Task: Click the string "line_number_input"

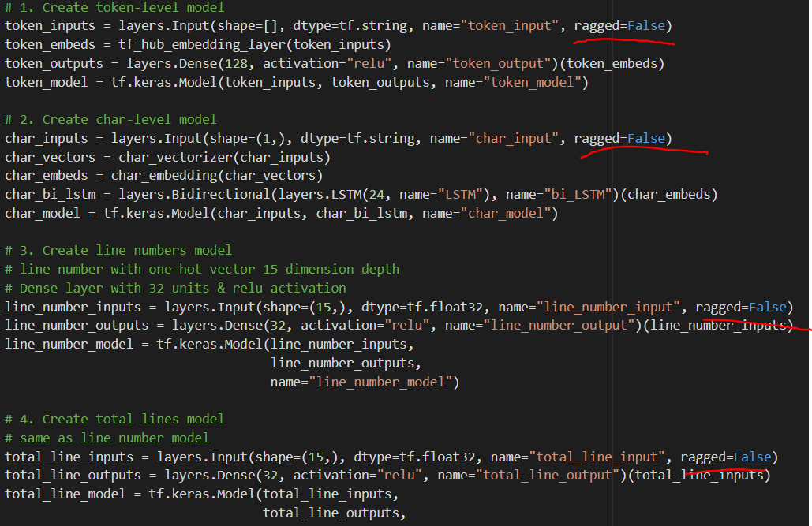Action: pyautogui.click(x=608, y=308)
